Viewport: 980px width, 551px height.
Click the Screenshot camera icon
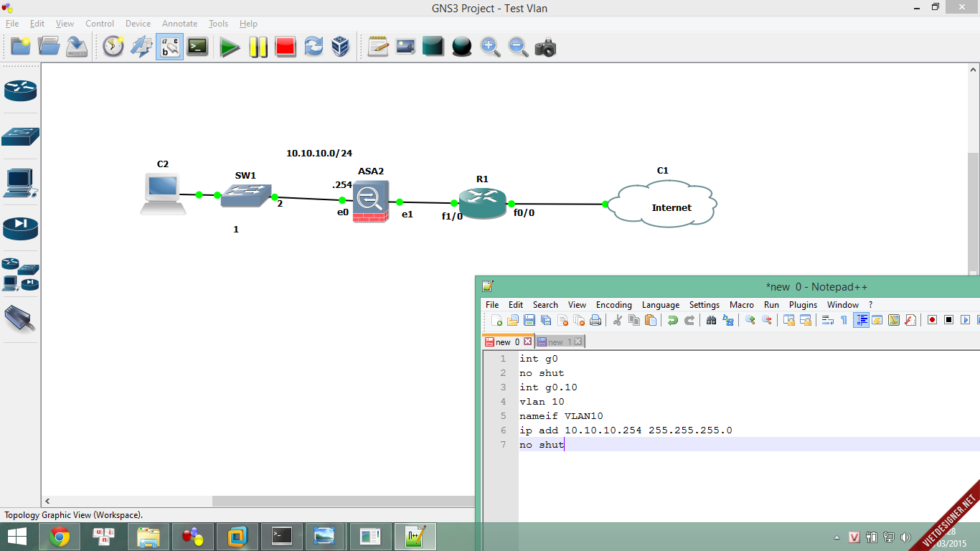tap(546, 47)
